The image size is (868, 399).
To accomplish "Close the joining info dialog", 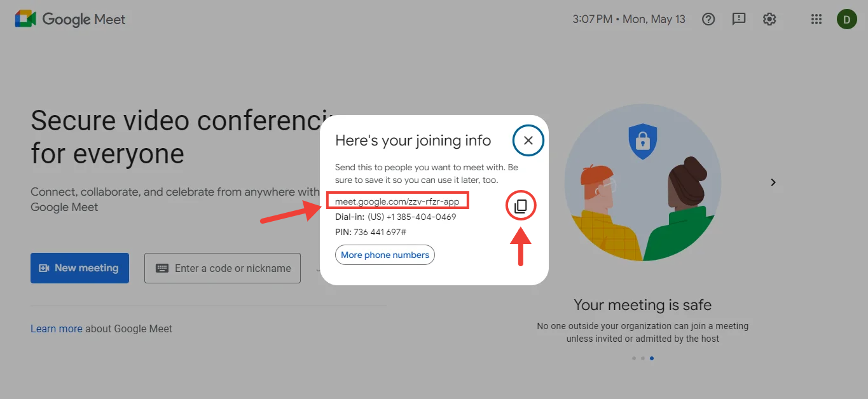I will (528, 140).
